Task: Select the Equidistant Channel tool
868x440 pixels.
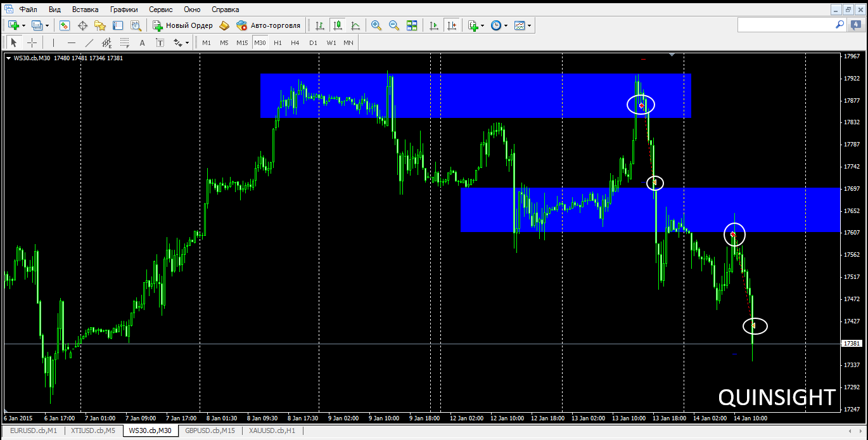Action: click(x=106, y=42)
